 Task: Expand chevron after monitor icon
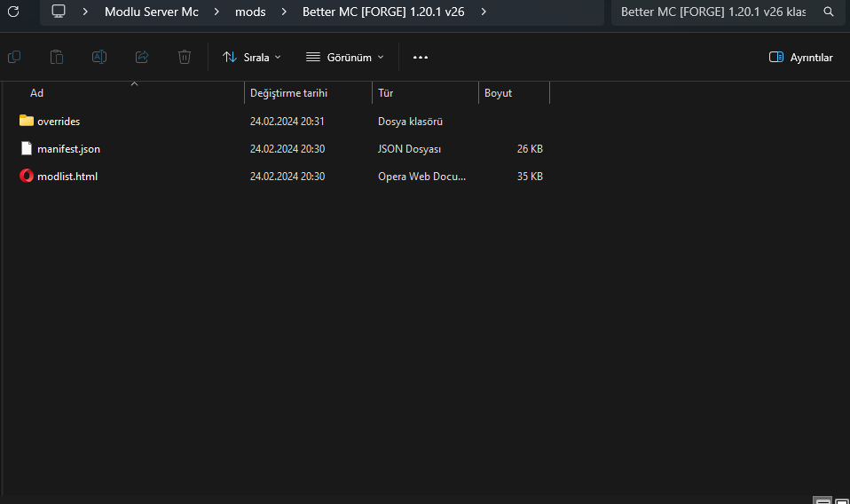click(85, 12)
